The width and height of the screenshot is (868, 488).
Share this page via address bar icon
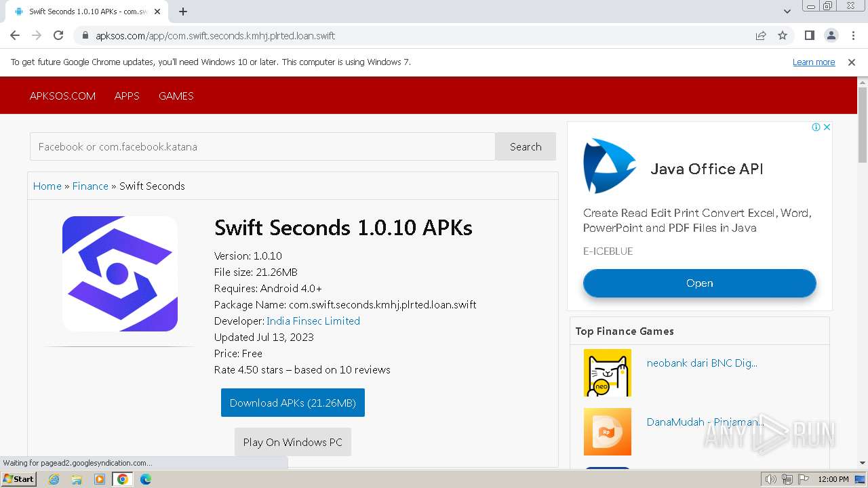[761, 35]
